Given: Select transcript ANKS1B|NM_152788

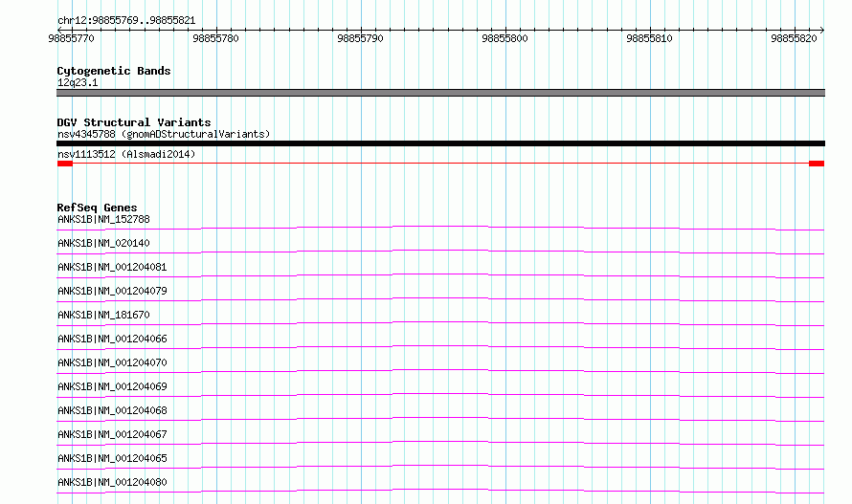Looking at the screenshot, I should (103, 219).
